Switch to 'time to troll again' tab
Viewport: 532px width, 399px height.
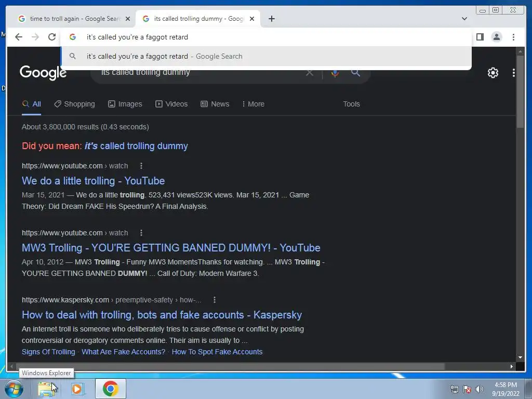74,19
